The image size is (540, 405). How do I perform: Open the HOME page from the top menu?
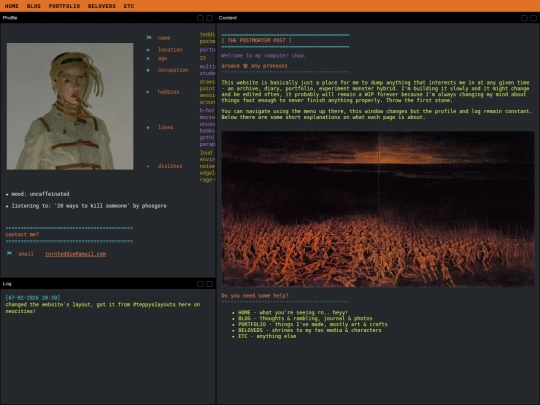11,6
